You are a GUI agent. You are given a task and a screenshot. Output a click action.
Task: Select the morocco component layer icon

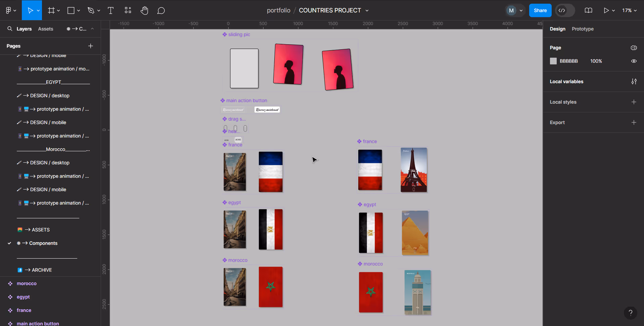[10, 283]
